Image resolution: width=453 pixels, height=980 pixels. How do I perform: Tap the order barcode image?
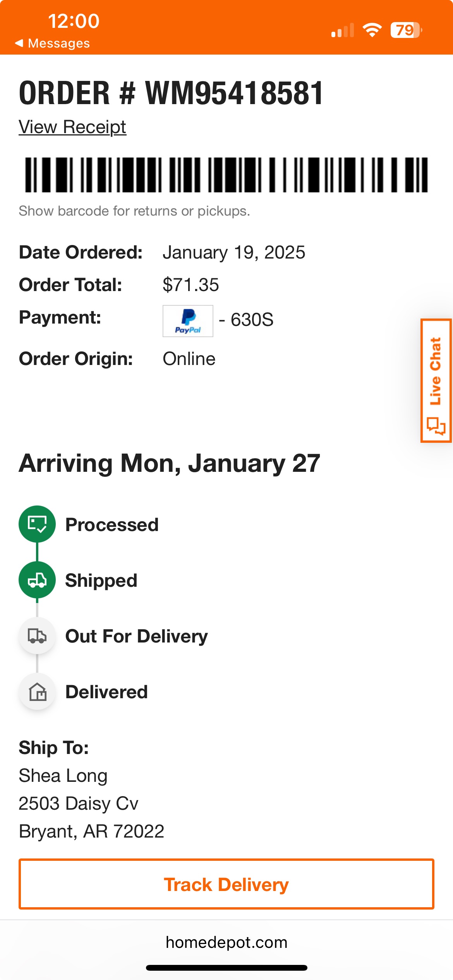(x=226, y=175)
